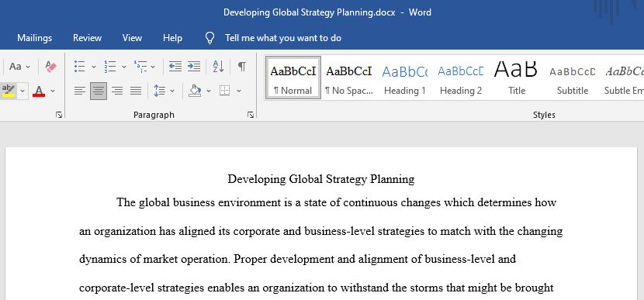644x300 pixels.
Task: Click the Decrease Indent icon
Action: [175, 66]
